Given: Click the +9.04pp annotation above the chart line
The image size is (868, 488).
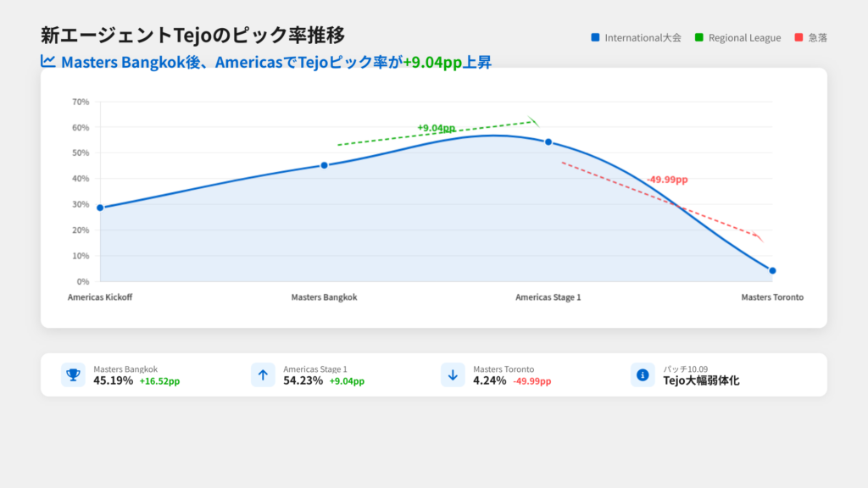Looking at the screenshot, I should pyautogui.click(x=436, y=128).
